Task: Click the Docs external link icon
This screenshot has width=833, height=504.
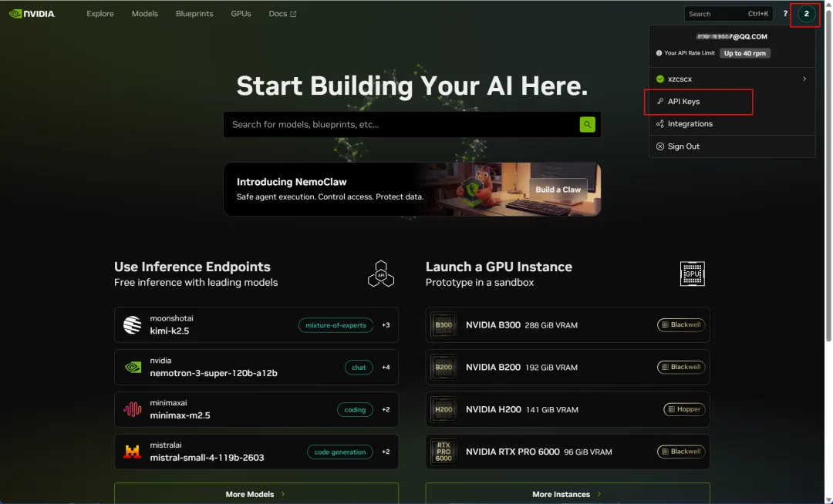Action: (293, 14)
